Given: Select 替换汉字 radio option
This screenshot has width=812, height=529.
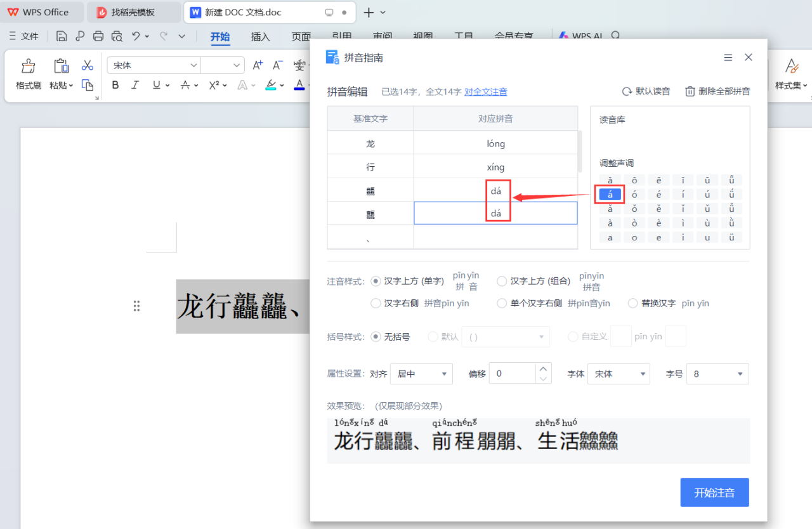Looking at the screenshot, I should [632, 303].
